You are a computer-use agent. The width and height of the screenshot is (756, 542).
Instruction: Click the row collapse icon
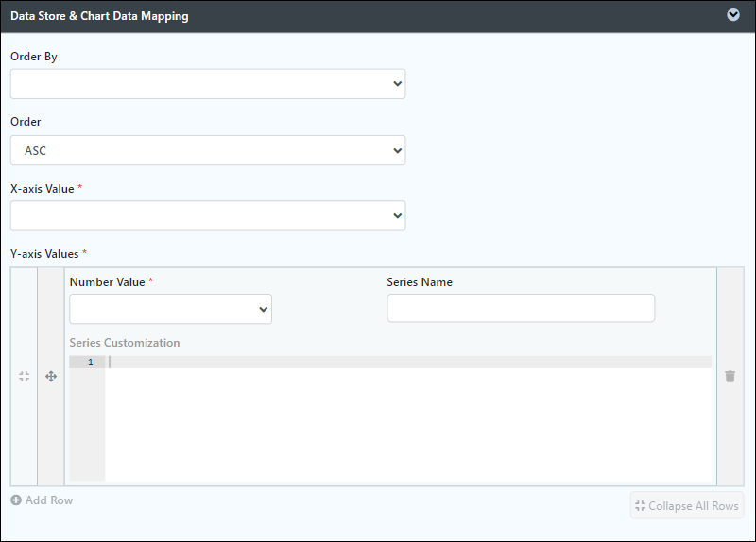click(25, 376)
